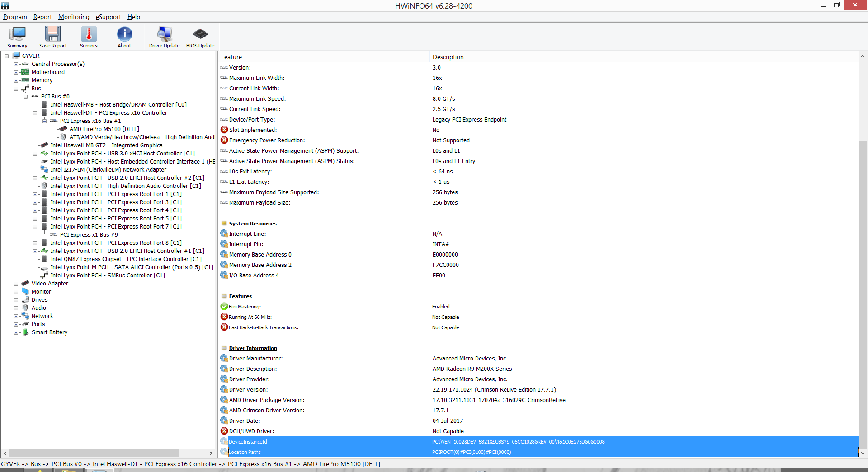Click the green check beside Bus Mastering
This screenshot has width=868, height=472.
(x=224, y=306)
